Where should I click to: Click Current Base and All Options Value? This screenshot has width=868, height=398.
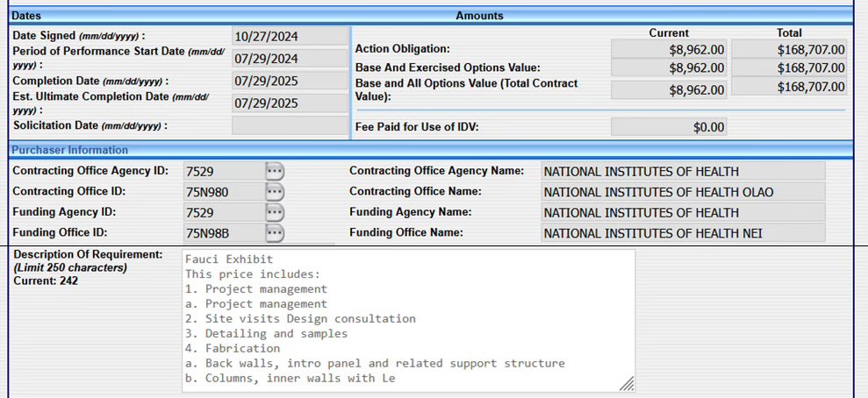coord(669,89)
